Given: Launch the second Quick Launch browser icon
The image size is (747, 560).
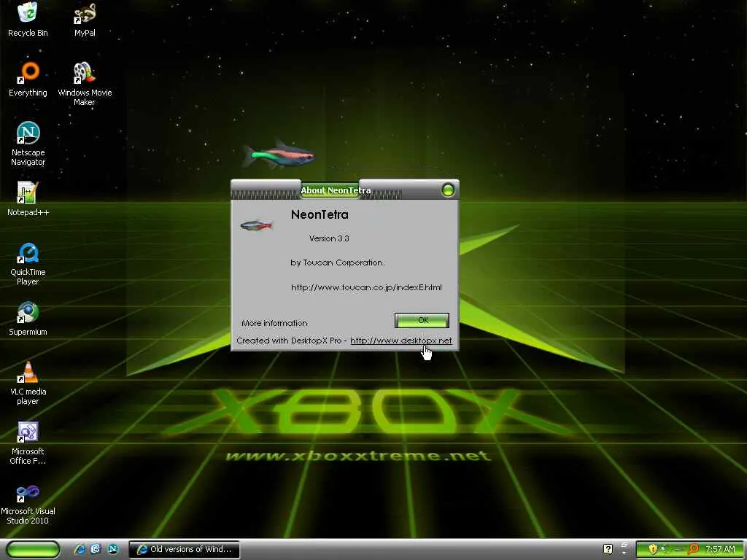Looking at the screenshot, I should (x=96, y=549).
